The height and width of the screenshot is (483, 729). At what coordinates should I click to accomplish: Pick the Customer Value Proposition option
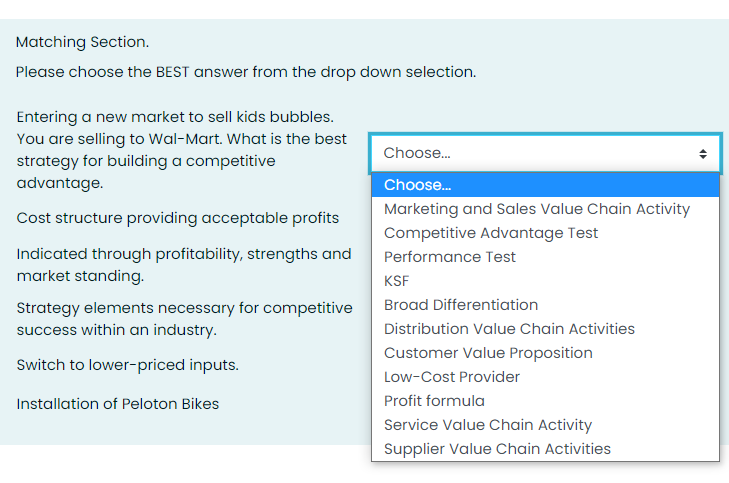488,353
